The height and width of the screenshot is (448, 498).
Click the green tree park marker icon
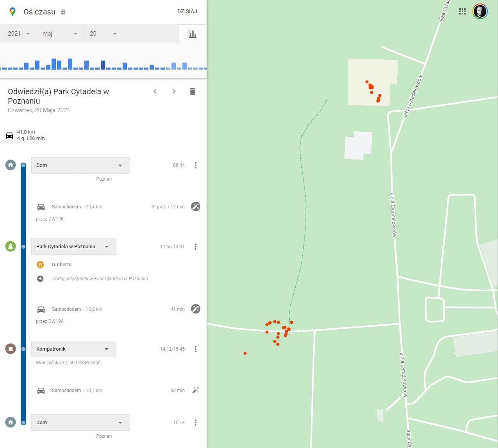[x=11, y=246]
